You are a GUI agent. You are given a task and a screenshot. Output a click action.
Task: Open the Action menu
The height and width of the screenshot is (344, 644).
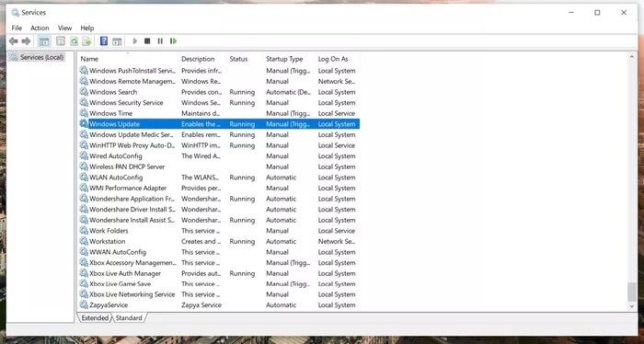coord(40,28)
